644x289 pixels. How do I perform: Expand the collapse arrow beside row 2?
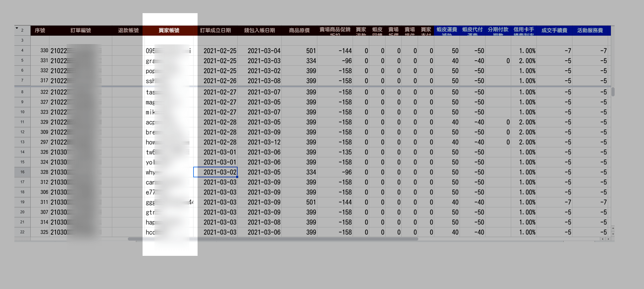pos(17,28)
